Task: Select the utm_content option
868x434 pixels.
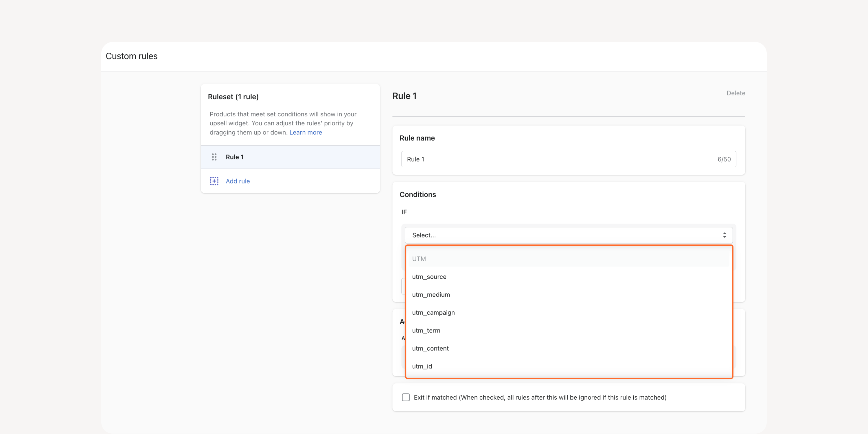Action: [569, 348]
